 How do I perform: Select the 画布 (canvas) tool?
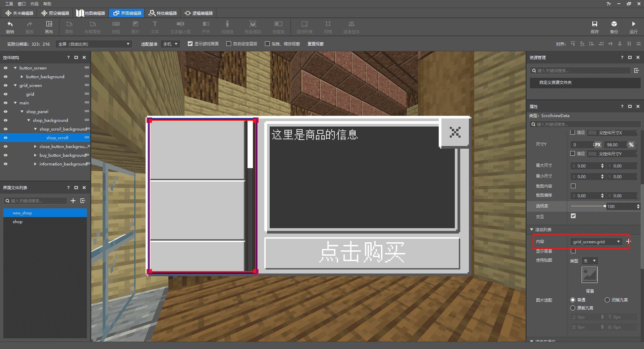pyautogui.click(x=49, y=27)
